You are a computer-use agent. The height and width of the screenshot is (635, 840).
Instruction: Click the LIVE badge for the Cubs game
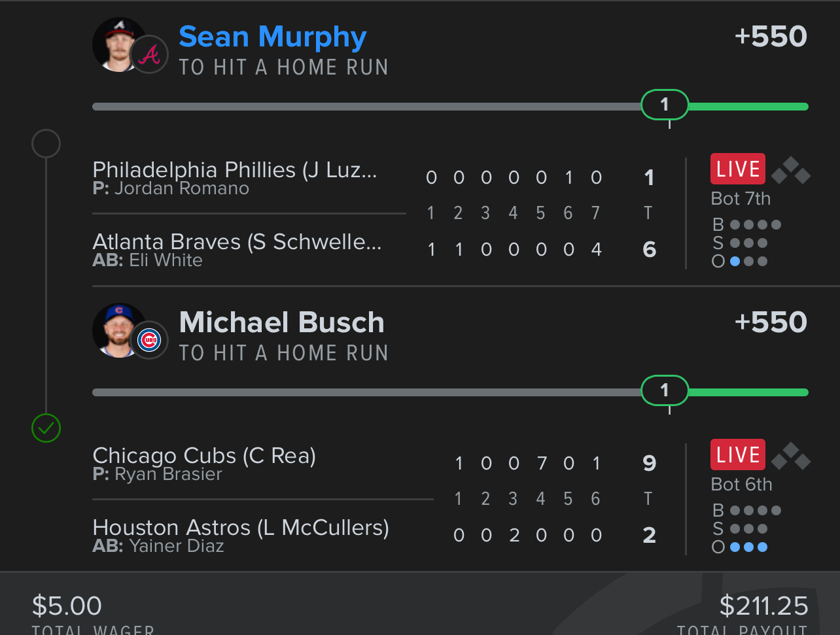[738, 455]
